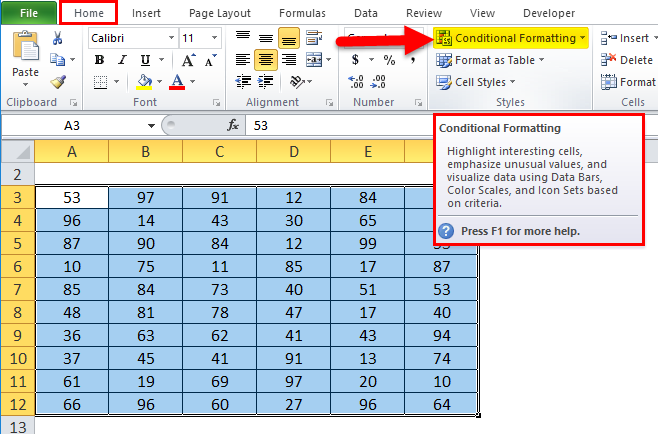Click the Paste clipboard icon
This screenshot has width=658, height=434.
pyautogui.click(x=25, y=47)
